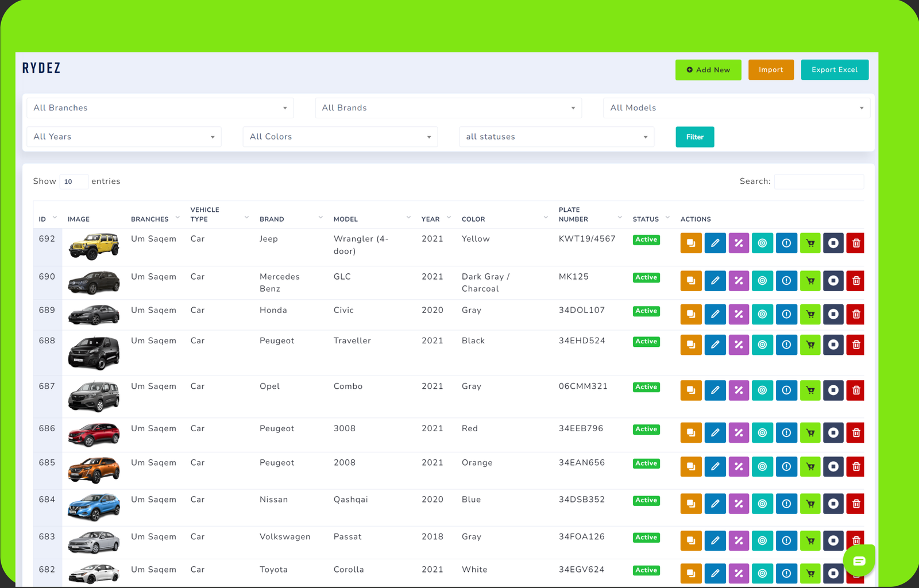Viewport: 919px width, 588px height.
Task: Click the green cart icon for Peugeot 3008
Action: (810, 432)
